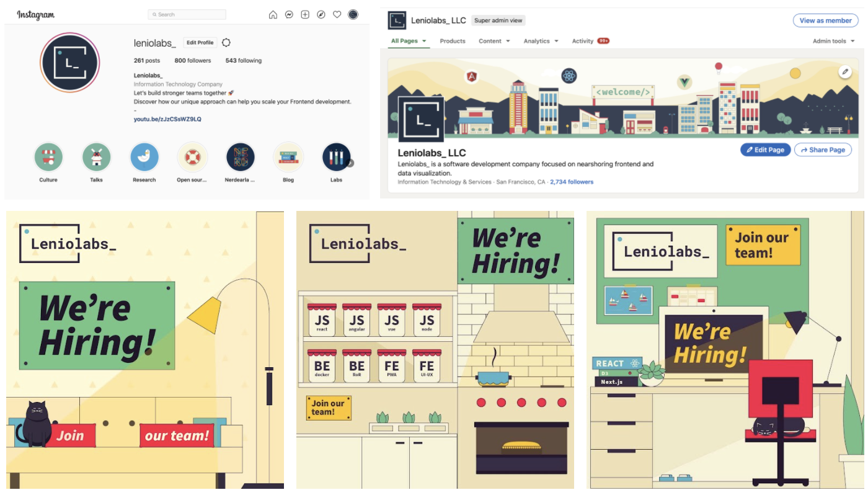Open the kitchen jars hiring poster
The image size is (868, 495).
coord(435,350)
